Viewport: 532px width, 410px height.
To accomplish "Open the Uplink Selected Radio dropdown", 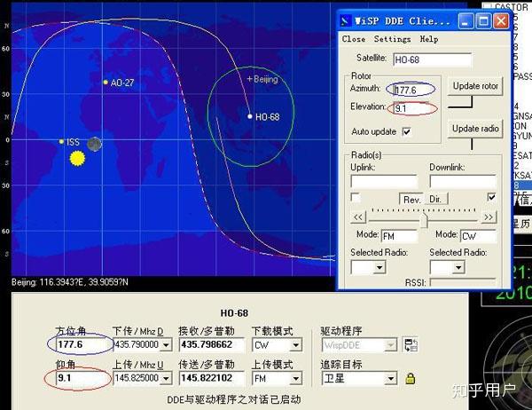I will coord(379,267).
